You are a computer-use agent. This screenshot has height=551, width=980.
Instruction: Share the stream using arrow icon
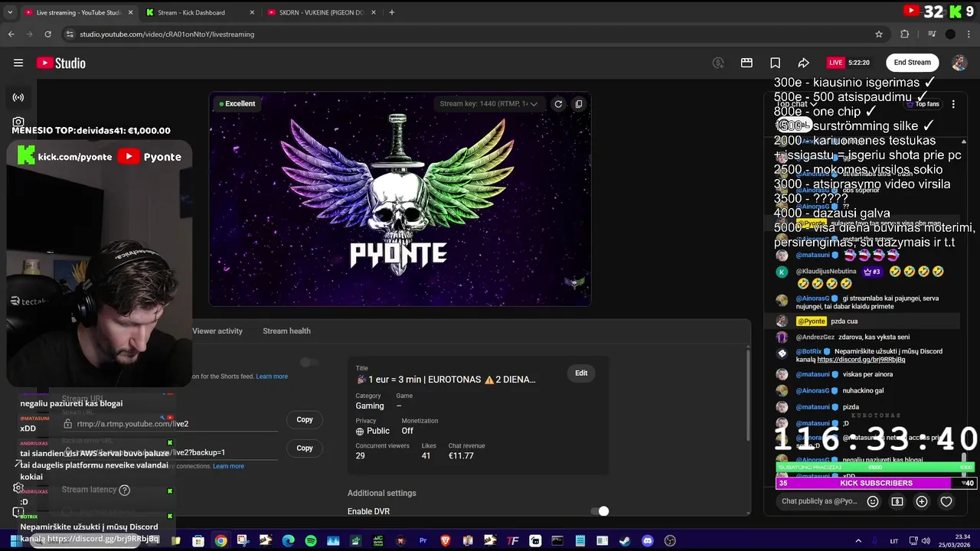[x=803, y=63]
